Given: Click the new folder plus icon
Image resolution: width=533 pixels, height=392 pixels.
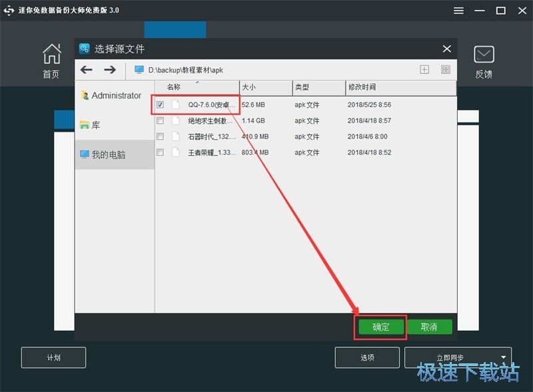Looking at the screenshot, I should (x=424, y=70).
